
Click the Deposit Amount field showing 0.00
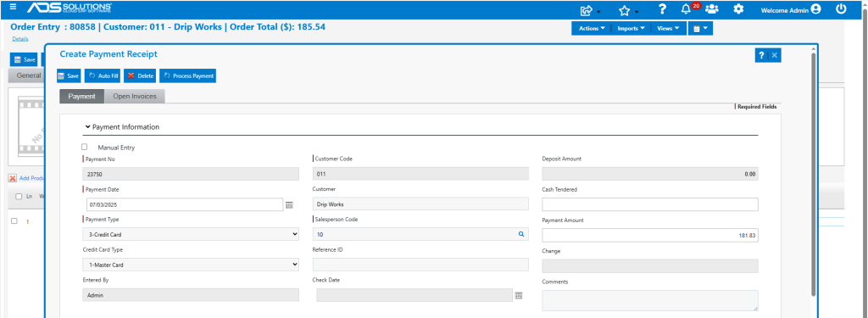[650, 174]
